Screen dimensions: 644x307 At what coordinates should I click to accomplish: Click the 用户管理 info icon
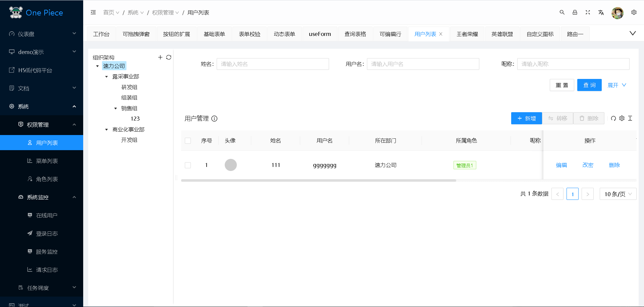point(214,119)
